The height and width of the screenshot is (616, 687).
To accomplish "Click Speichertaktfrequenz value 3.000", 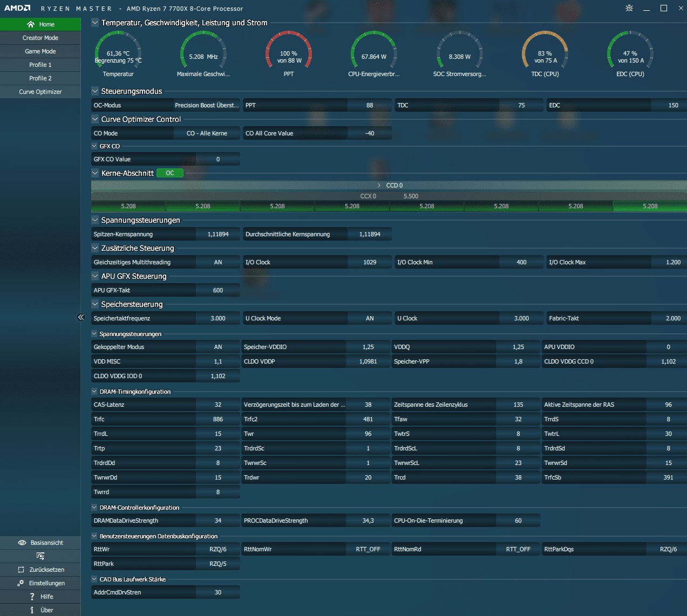I will [218, 318].
